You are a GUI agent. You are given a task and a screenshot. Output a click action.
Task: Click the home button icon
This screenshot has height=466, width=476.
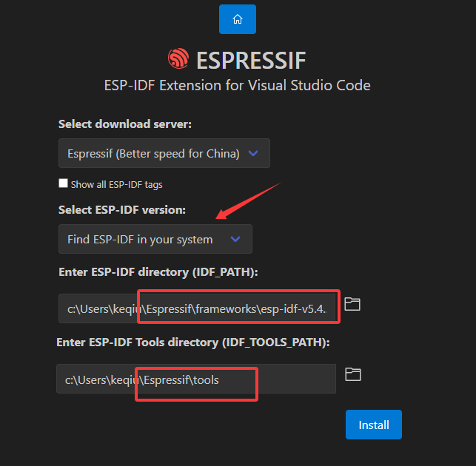tap(237, 19)
